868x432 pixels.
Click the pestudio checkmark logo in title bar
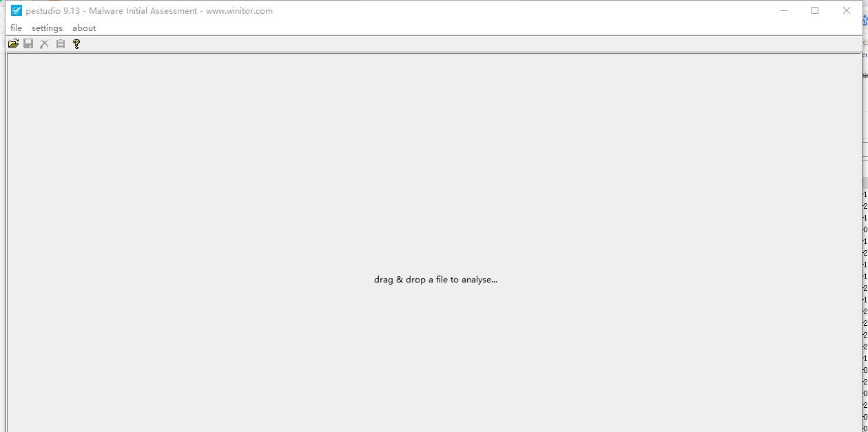point(17,10)
